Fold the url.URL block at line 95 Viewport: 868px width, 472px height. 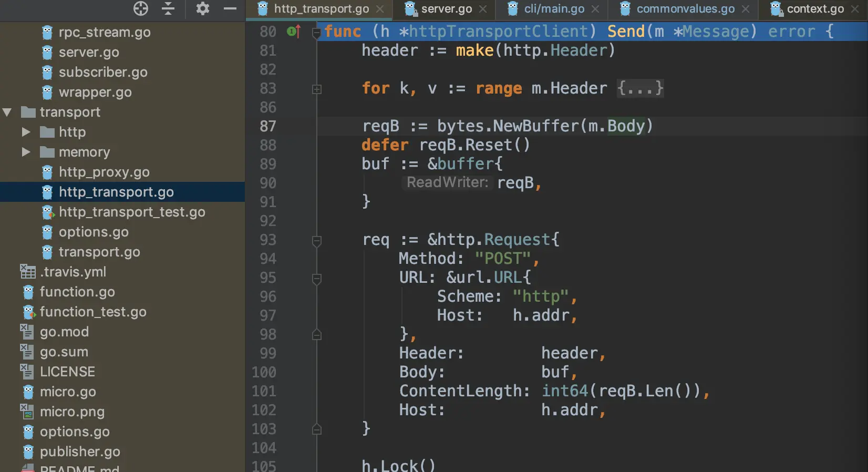pos(317,279)
